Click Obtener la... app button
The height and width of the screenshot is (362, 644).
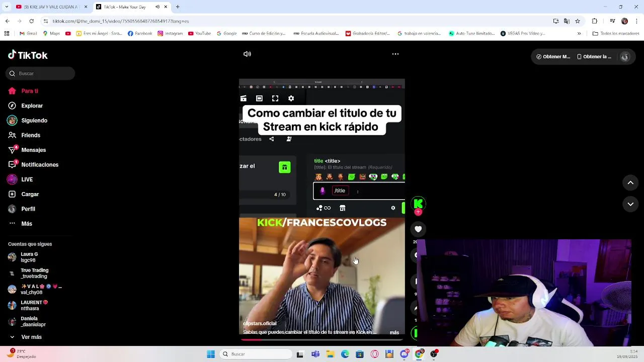point(594,57)
